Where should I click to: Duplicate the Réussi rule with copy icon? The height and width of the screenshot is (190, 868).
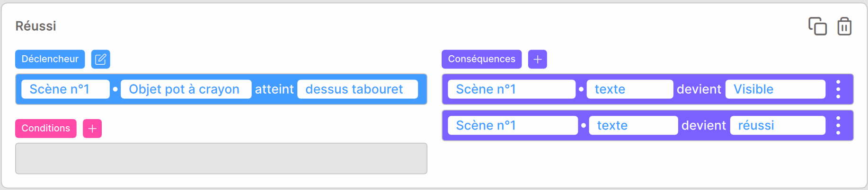[817, 26]
